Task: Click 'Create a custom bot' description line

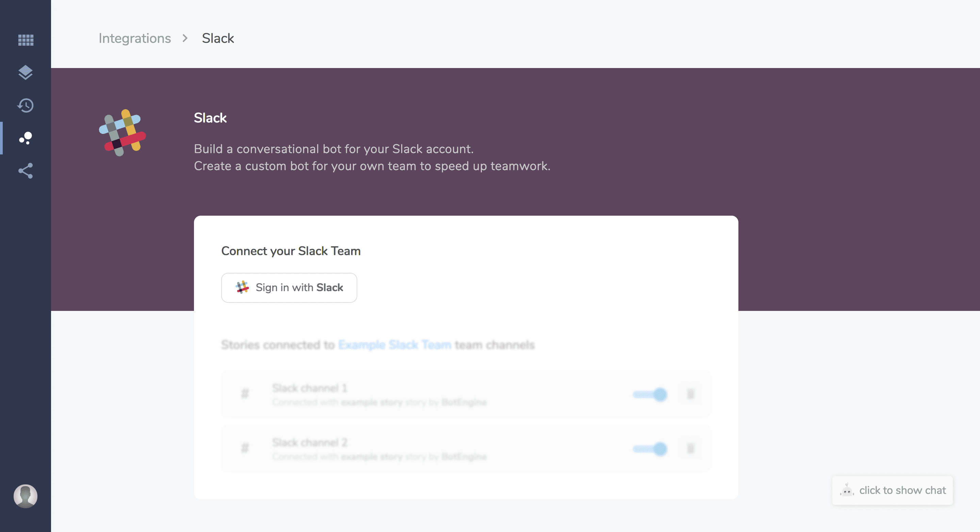Action: (372, 166)
